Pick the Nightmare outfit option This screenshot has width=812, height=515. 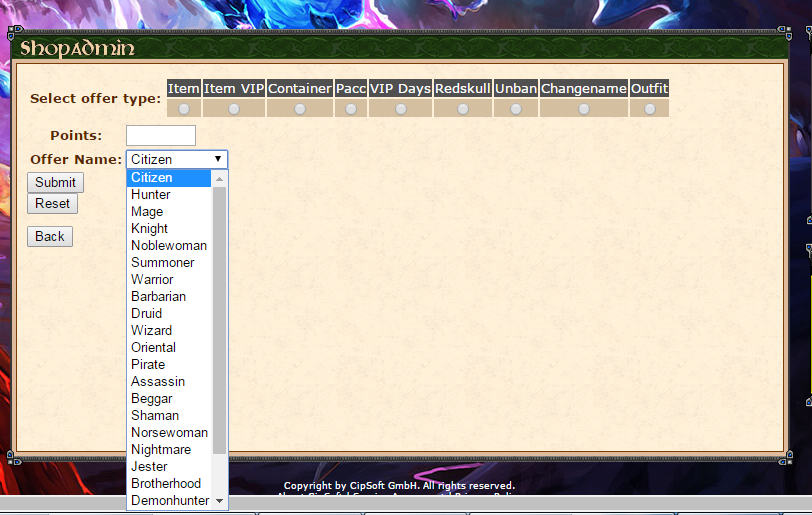click(169, 450)
